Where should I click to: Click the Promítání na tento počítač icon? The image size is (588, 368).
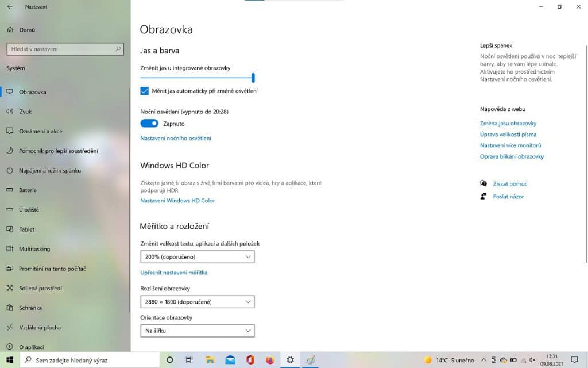[10, 269]
